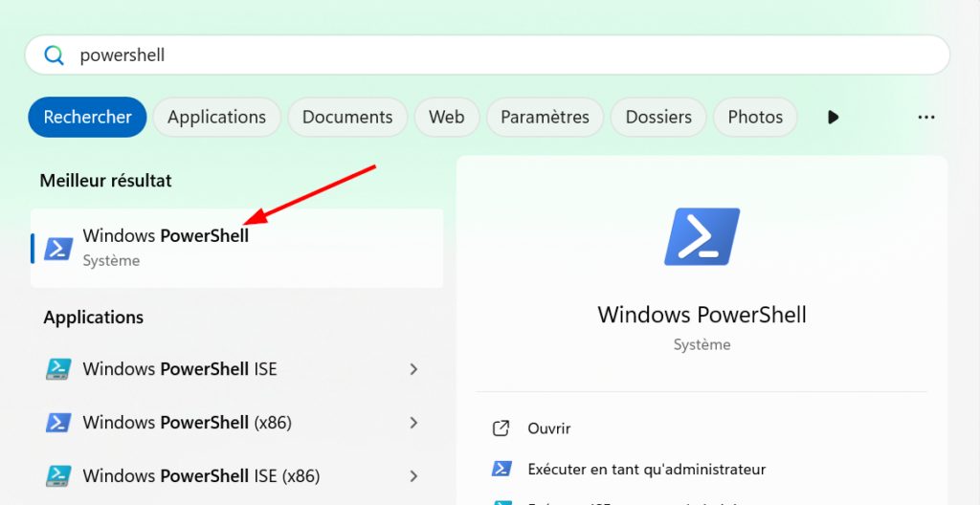Click the "Système" label under best result

pos(111,260)
